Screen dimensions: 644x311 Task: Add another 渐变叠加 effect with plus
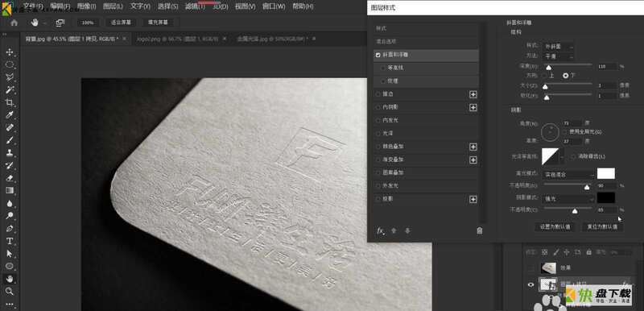pyautogui.click(x=473, y=160)
